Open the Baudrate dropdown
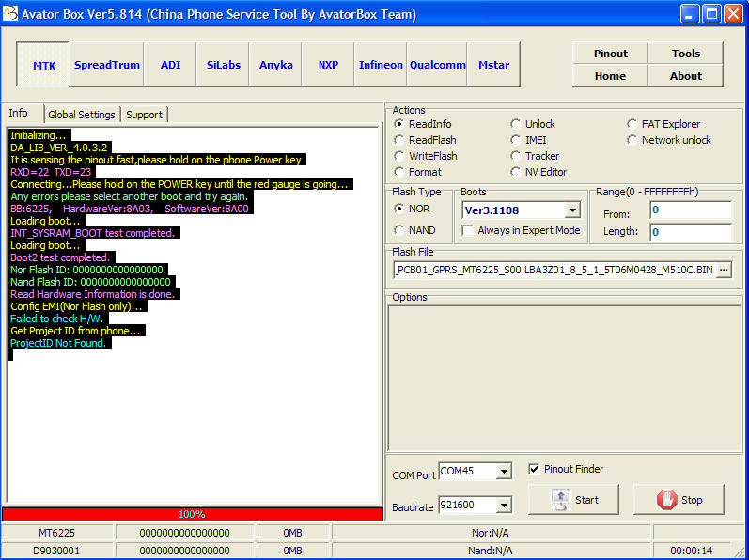This screenshot has height=560, width=749. pyautogui.click(x=504, y=506)
